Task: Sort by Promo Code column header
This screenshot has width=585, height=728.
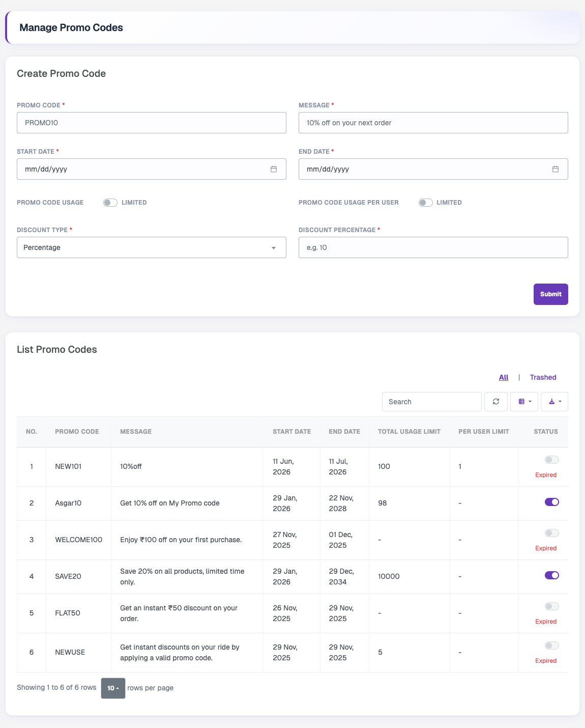Action: click(x=77, y=431)
